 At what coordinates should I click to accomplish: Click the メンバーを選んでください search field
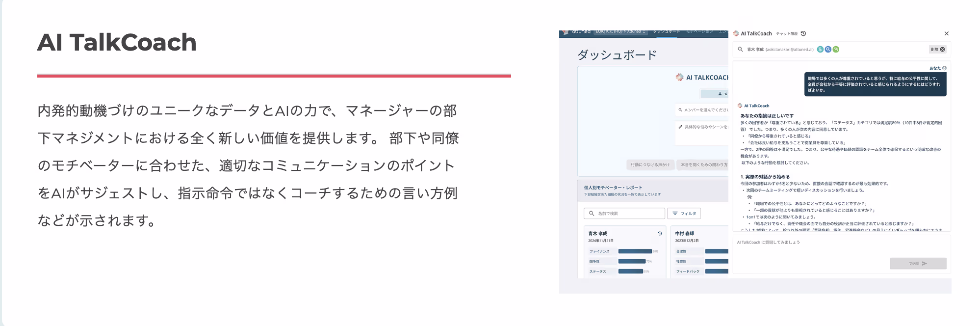(702, 110)
